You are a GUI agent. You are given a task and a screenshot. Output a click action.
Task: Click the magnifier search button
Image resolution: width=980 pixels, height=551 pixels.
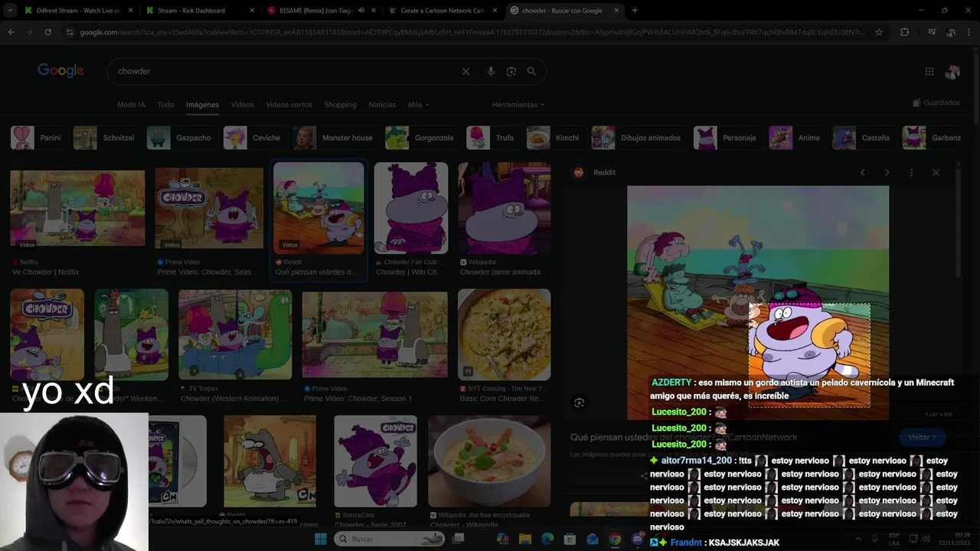coord(531,71)
